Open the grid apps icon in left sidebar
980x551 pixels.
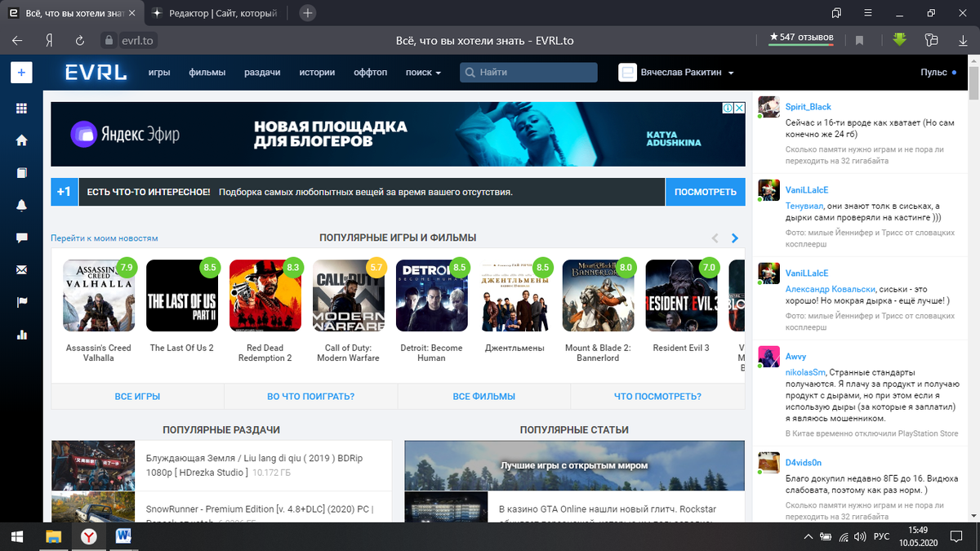click(21, 108)
